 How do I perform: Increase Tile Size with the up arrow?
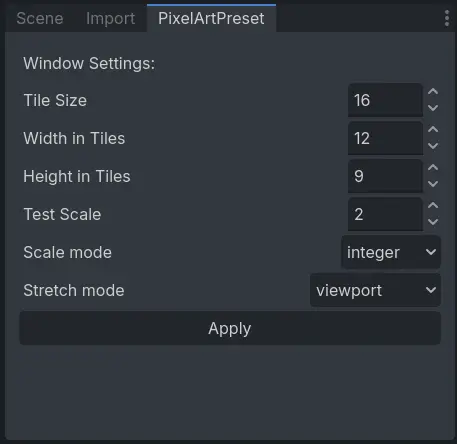(433, 92)
